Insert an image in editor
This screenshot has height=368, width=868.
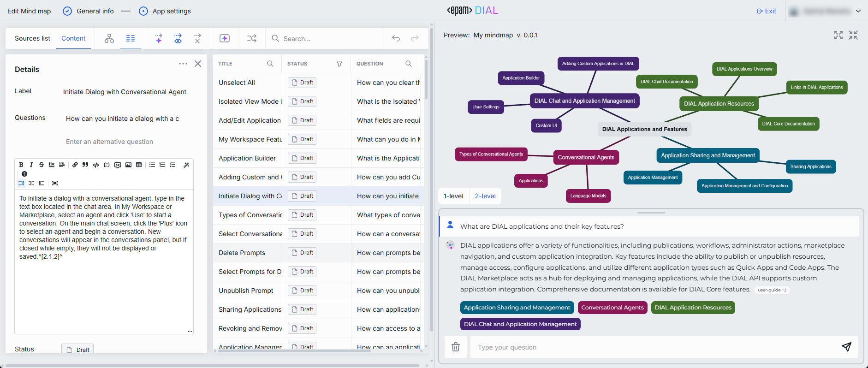click(128, 165)
